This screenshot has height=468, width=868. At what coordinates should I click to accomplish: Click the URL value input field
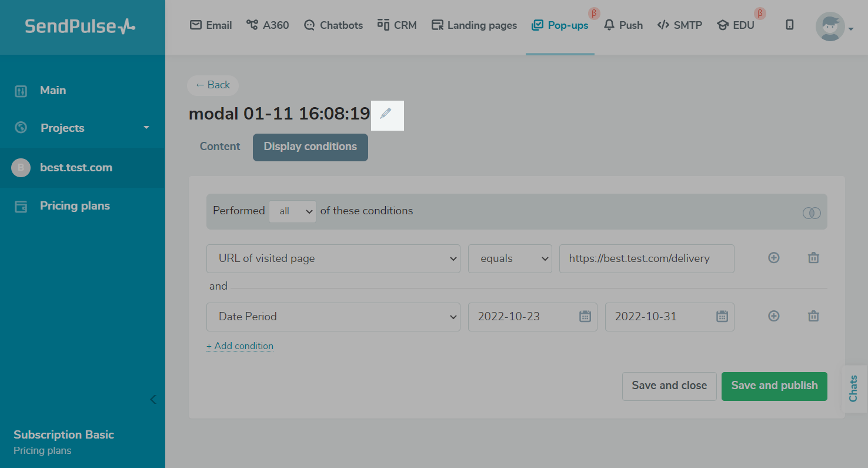(646, 258)
